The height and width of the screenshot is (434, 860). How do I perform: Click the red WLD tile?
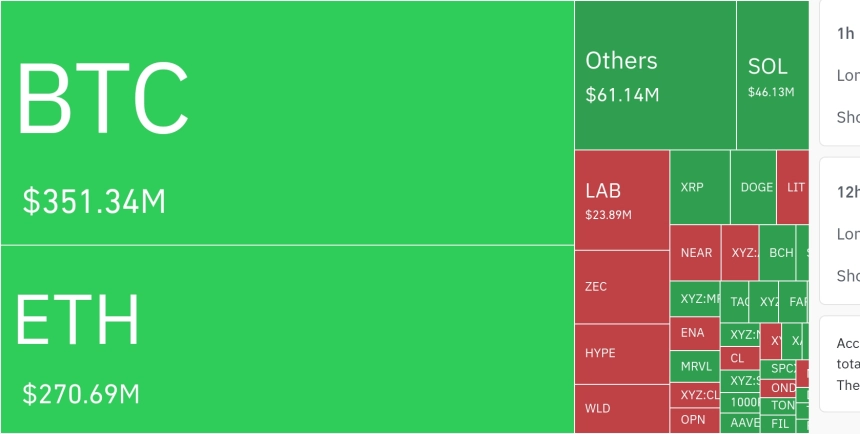point(622,409)
